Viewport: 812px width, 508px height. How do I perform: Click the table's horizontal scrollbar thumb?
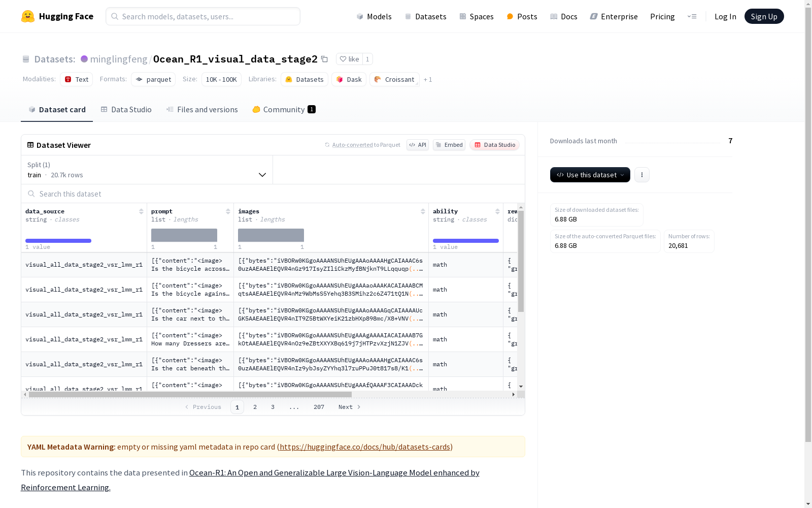pyautogui.click(x=190, y=394)
